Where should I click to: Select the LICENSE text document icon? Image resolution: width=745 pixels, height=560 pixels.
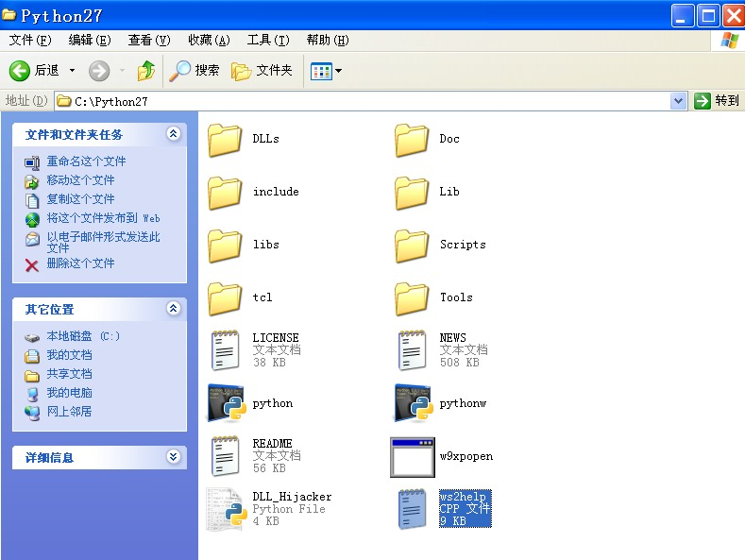click(x=225, y=350)
